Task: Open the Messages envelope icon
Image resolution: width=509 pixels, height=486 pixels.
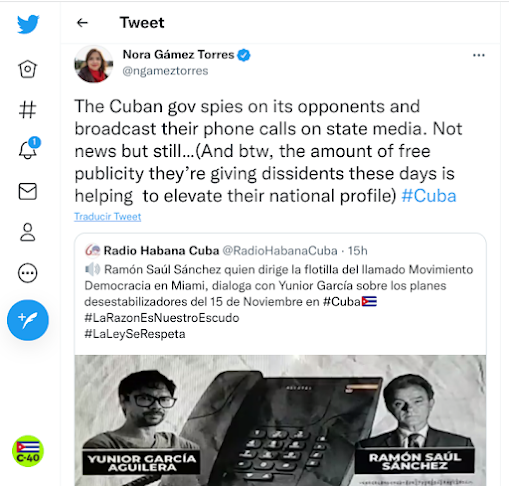Action: pos(27,191)
